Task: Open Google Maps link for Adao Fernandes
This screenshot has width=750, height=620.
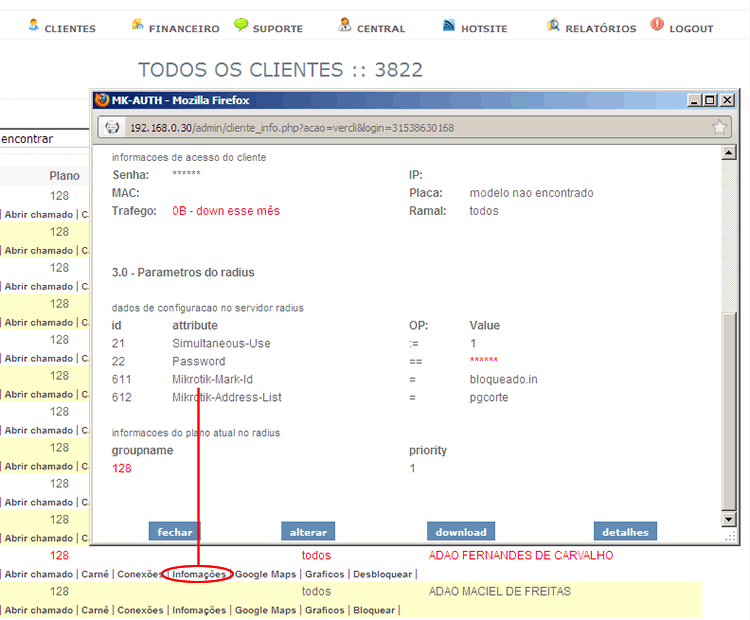Action: click(265, 574)
